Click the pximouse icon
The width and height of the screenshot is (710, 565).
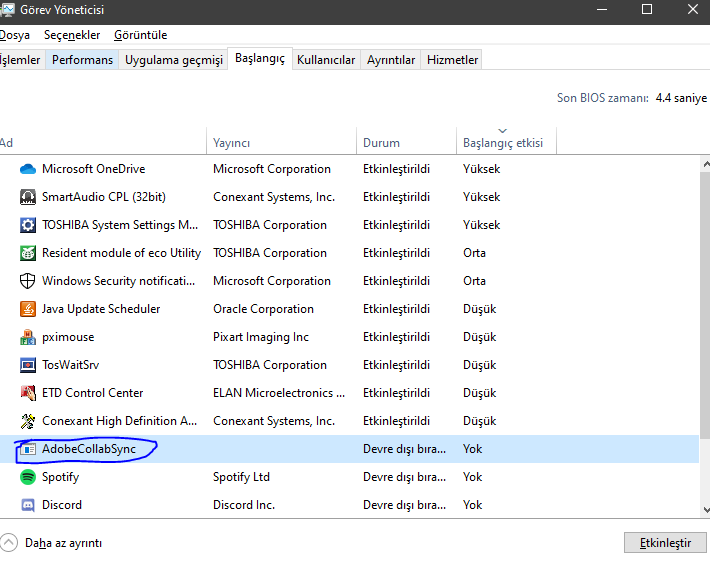pos(28,337)
